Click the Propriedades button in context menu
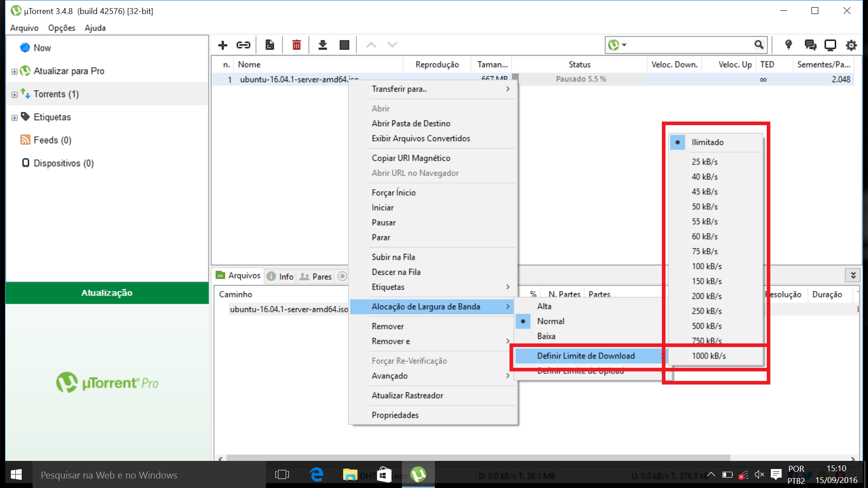The width and height of the screenshot is (868, 488). tap(396, 415)
